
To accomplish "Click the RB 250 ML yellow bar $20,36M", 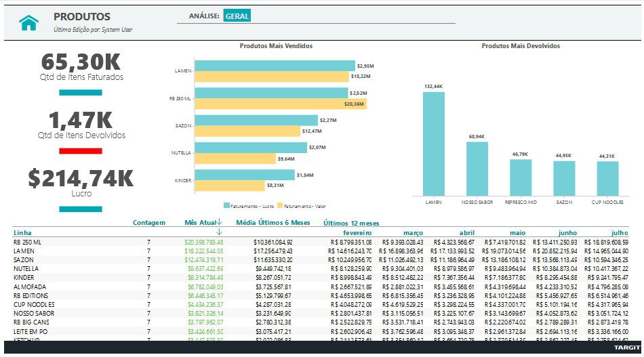I will click(281, 104).
